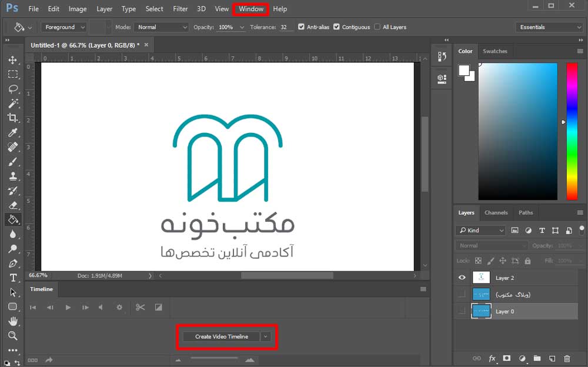Switch to the Paths tab
This screenshot has height=367, width=588.
point(525,212)
